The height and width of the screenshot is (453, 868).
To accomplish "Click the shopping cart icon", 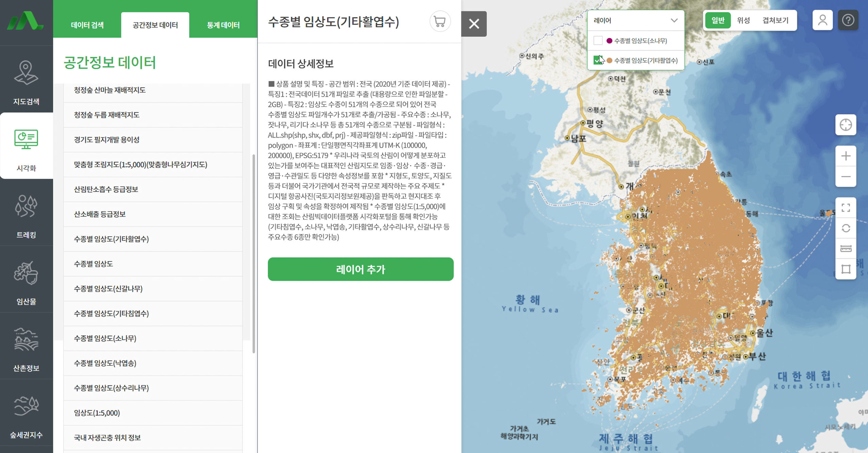I will tap(439, 21).
